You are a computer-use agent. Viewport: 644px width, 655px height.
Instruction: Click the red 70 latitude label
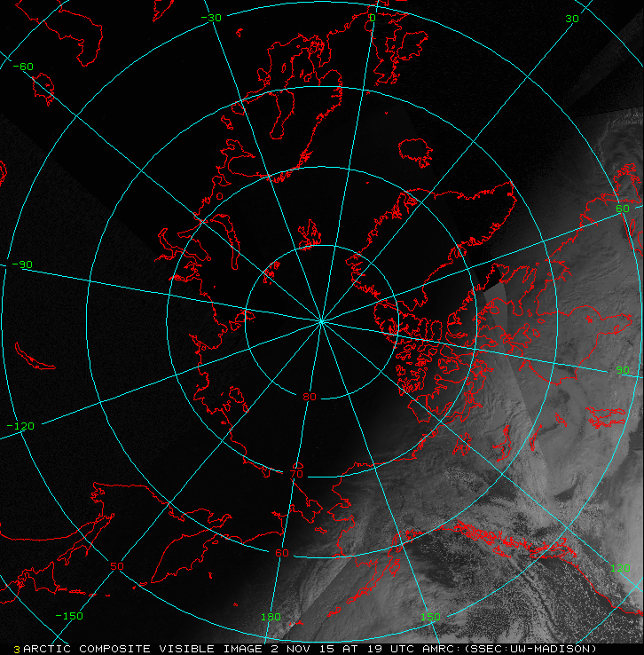pos(296,474)
